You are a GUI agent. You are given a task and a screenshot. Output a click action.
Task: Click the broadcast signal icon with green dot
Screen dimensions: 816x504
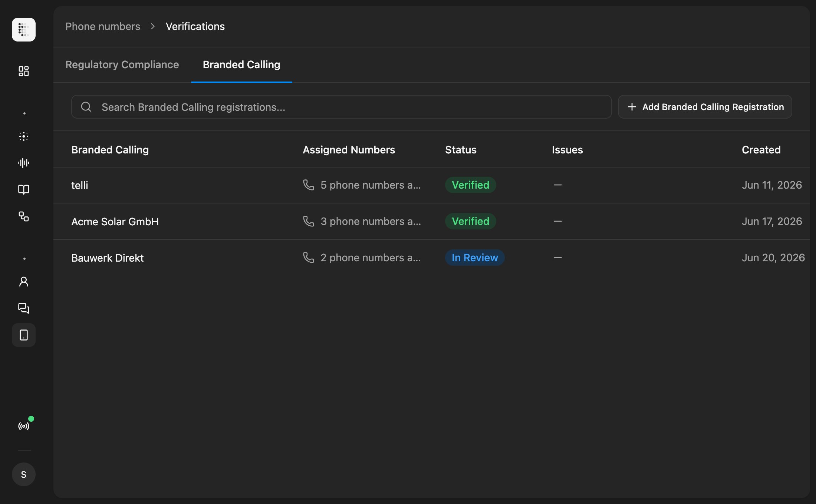[24, 426]
